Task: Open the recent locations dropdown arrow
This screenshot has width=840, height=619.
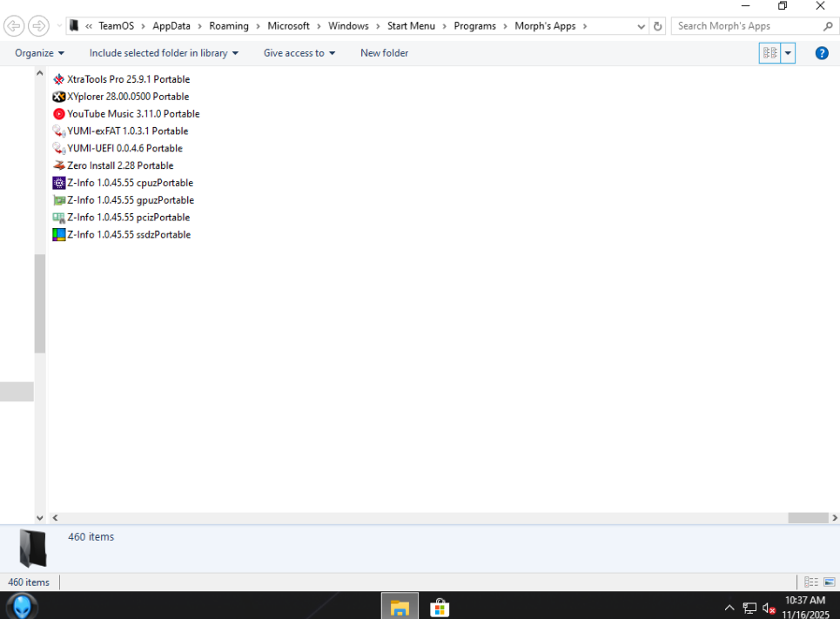Action: click(x=59, y=26)
